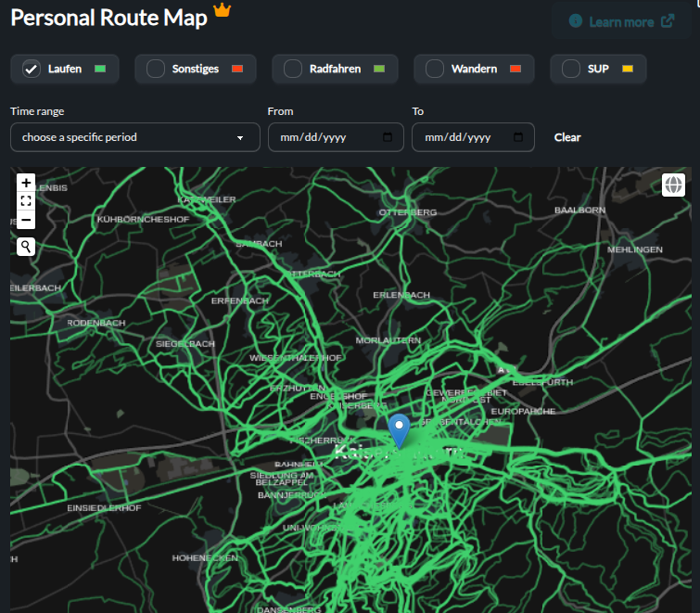Image resolution: width=700 pixels, height=613 pixels.
Task: Click the KÜHBÖRNCHESHOF map label
Action: pyautogui.click(x=144, y=219)
